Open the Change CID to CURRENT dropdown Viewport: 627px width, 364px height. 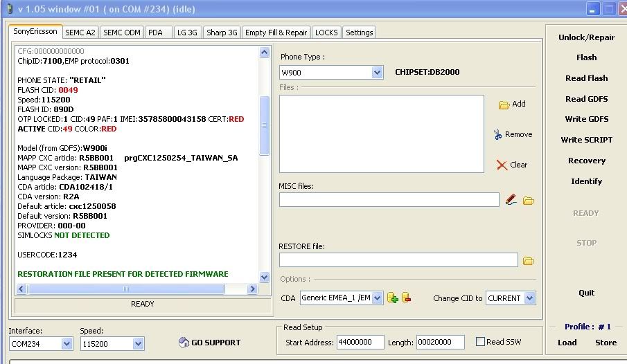pyautogui.click(x=529, y=298)
